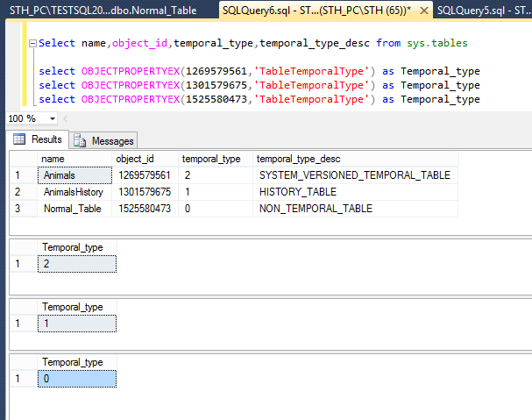The image size is (532, 420).
Task: Click the Results grid icon
Action: [19, 139]
